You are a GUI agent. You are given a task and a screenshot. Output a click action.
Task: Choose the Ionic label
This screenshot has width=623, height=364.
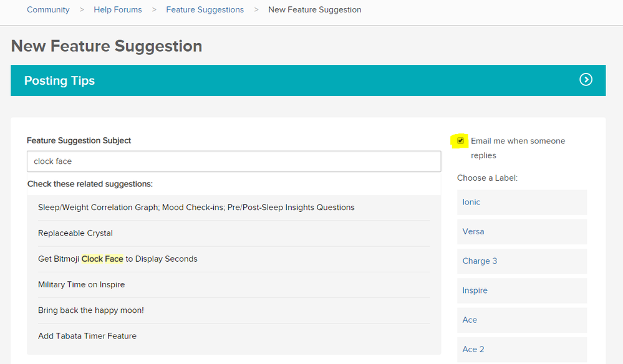point(471,202)
